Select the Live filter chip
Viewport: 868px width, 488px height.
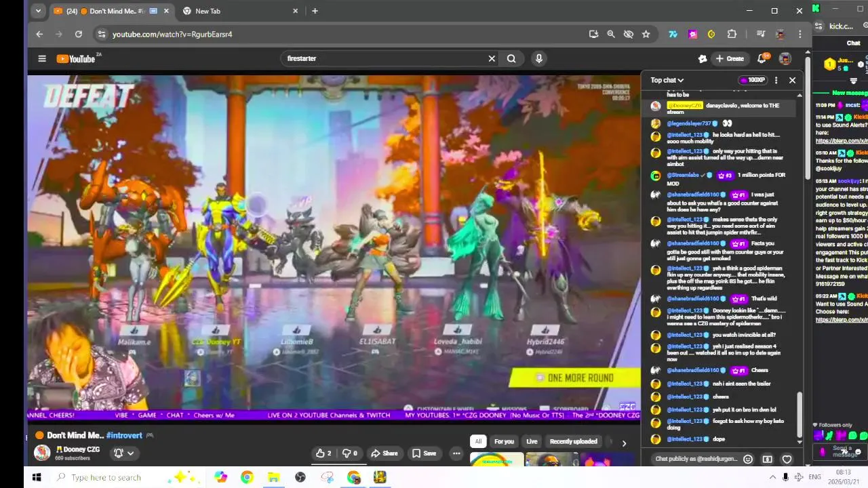point(532,441)
